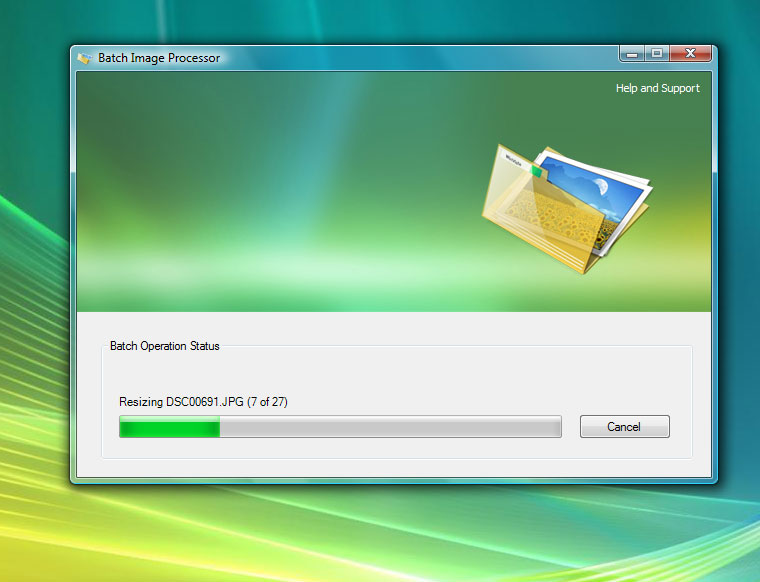This screenshot has width=760, height=582.
Task: Click the gray unfilled part of the progress bar
Action: click(x=390, y=428)
